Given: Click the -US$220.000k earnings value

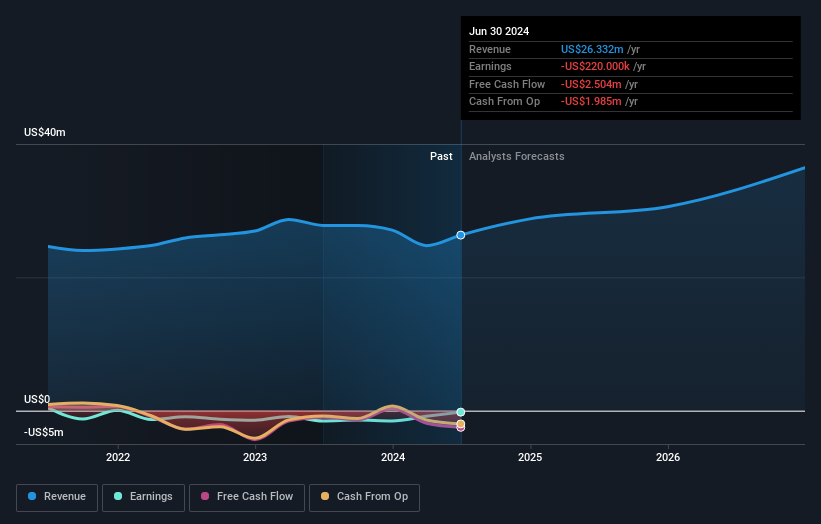Looking at the screenshot, I should pos(595,66).
